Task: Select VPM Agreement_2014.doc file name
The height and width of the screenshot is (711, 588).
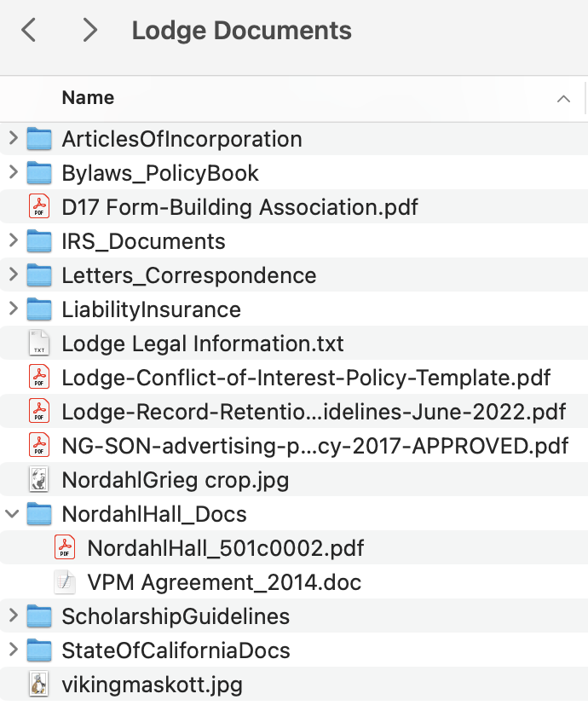Action: (224, 582)
